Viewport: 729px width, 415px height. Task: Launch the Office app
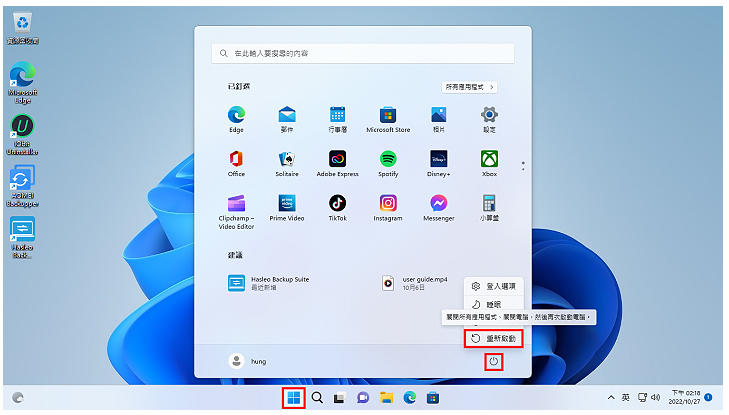(x=236, y=163)
